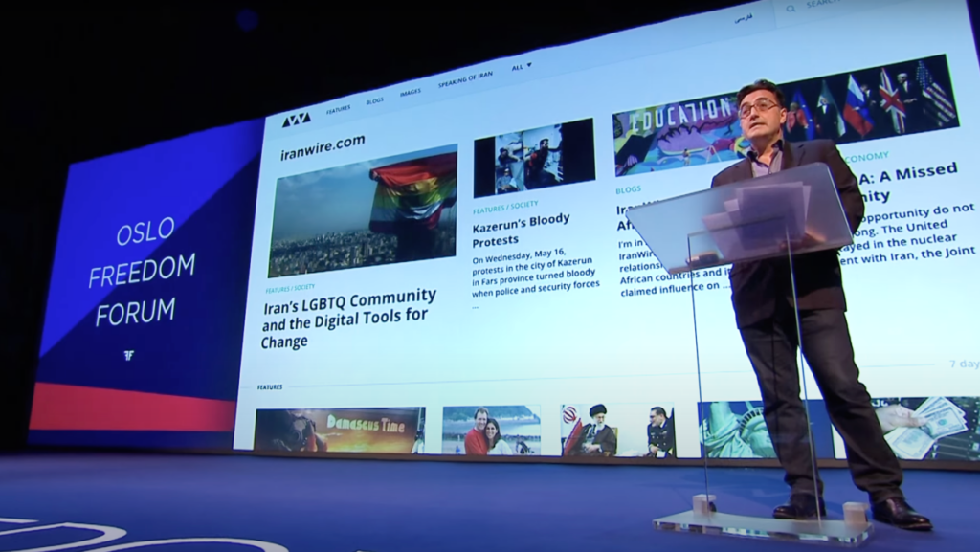Click the iranwire.com text
Image resolution: width=980 pixels, height=552 pixels.
(x=323, y=147)
